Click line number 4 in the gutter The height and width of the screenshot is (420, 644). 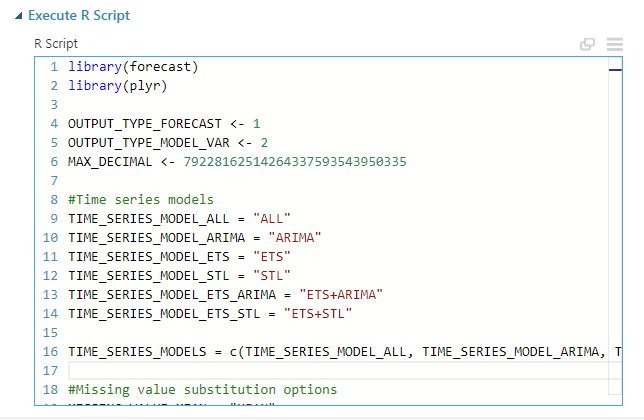point(53,124)
